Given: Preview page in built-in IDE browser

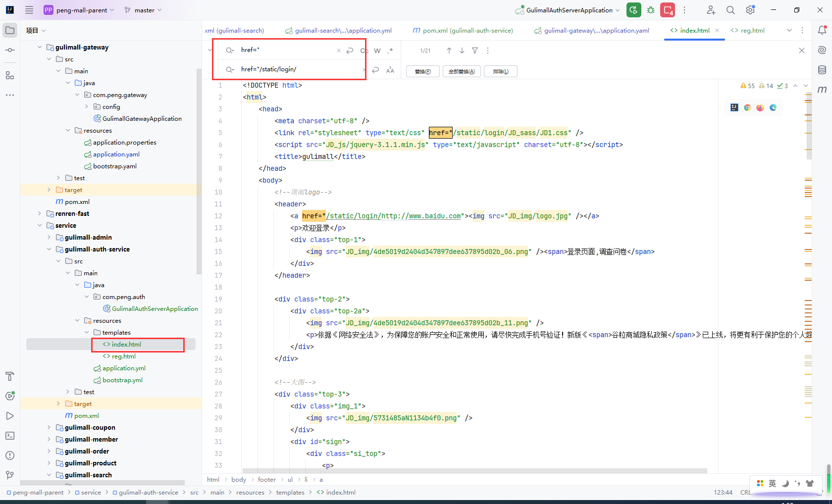Looking at the screenshot, I should coord(734,107).
